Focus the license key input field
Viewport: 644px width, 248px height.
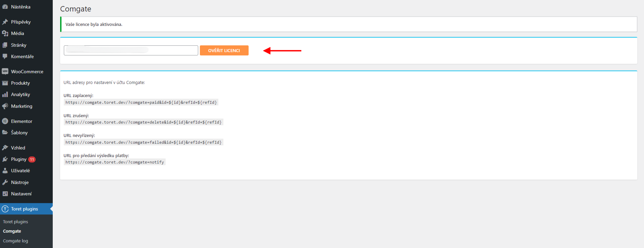[x=131, y=50]
